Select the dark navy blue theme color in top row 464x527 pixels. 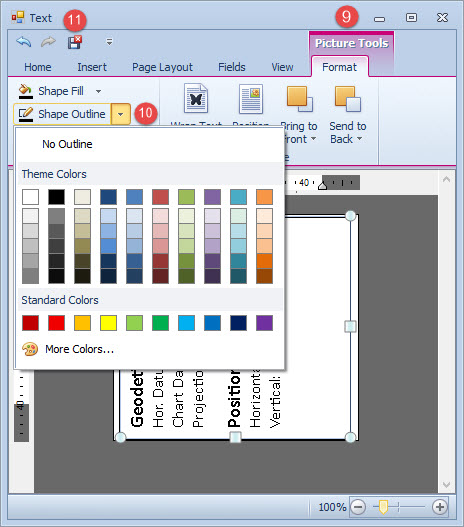coord(109,197)
